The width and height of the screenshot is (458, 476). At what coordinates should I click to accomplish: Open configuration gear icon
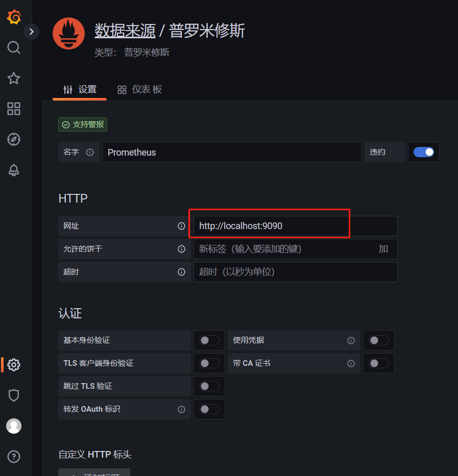[x=14, y=365]
